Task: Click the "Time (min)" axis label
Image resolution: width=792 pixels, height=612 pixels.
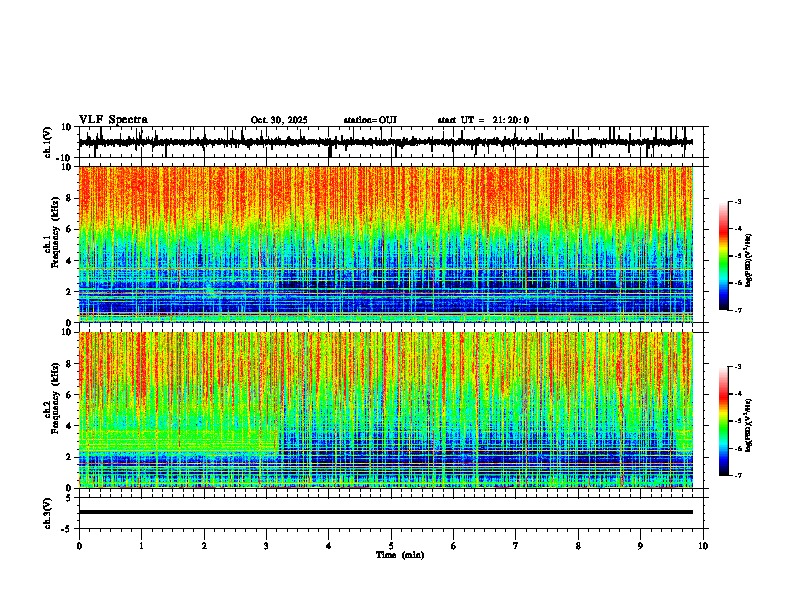Action: pyautogui.click(x=400, y=555)
